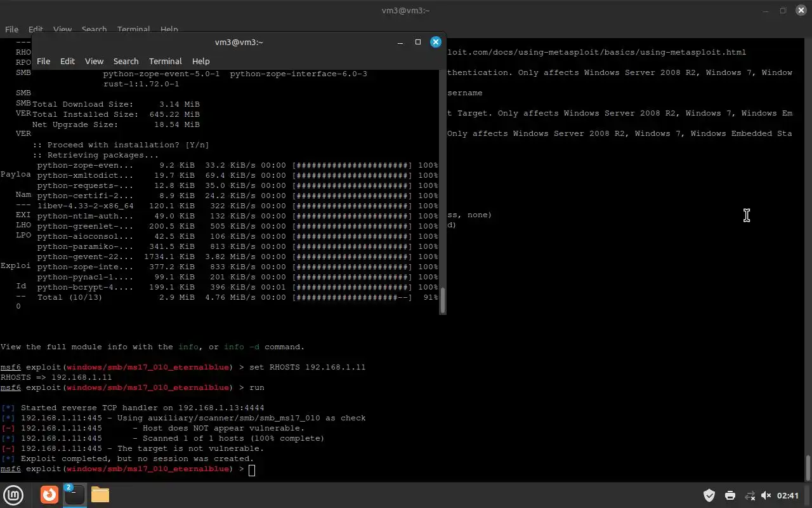The width and height of the screenshot is (812, 508).
Task: Click the python-pynacl-1.... row
Action: click(237, 277)
